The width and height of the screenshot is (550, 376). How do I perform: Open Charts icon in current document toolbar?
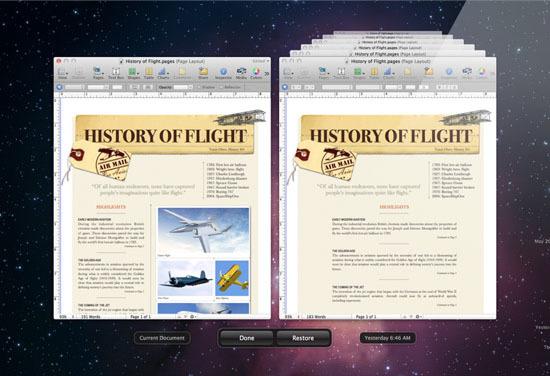tap(163, 73)
